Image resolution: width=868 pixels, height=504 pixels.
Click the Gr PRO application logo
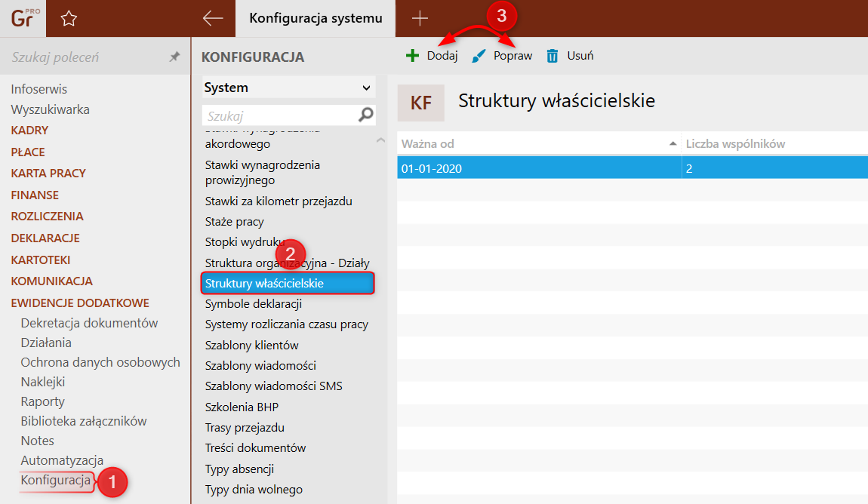tap(23, 18)
